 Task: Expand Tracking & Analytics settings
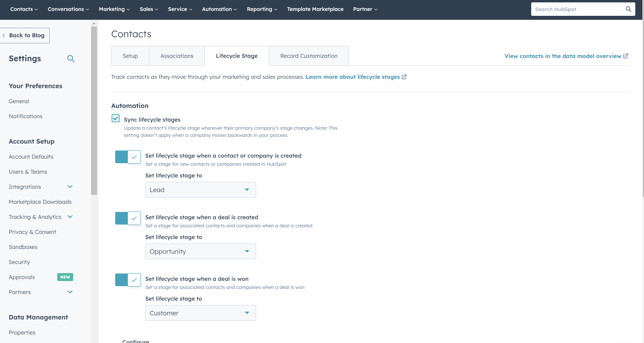(70, 217)
